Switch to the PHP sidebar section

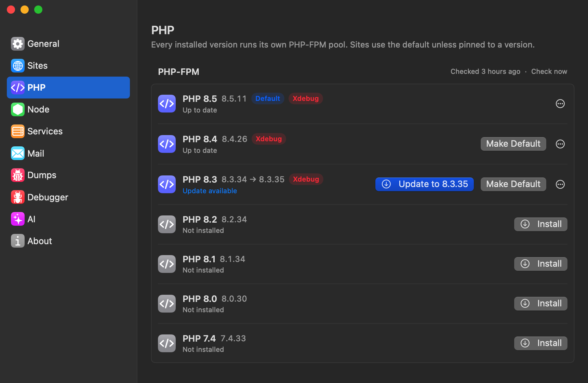[68, 88]
